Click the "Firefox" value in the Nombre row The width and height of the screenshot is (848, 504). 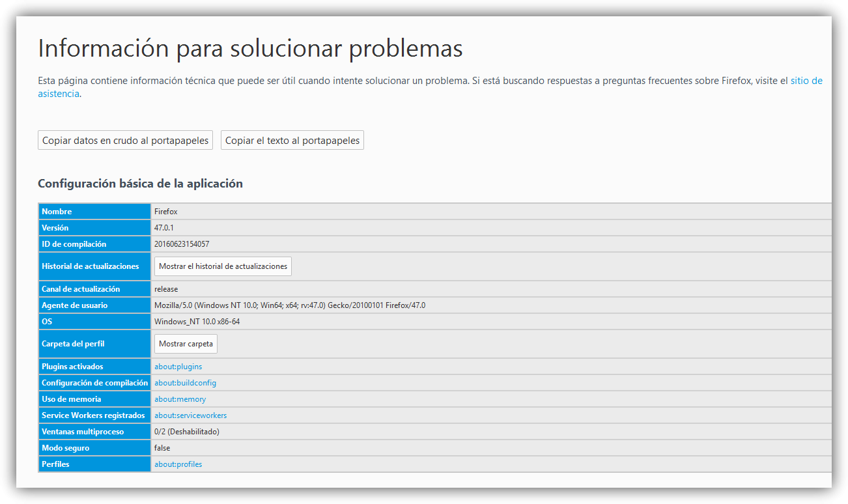(166, 212)
